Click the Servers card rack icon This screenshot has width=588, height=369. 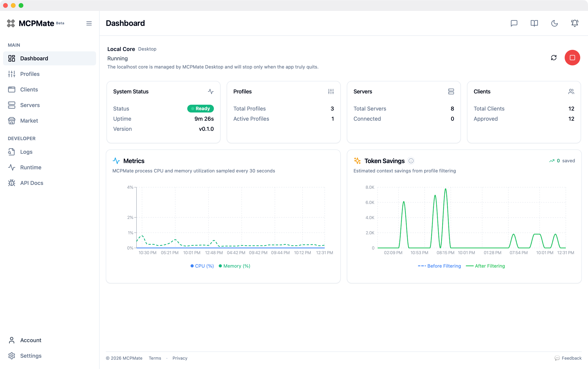click(x=451, y=91)
